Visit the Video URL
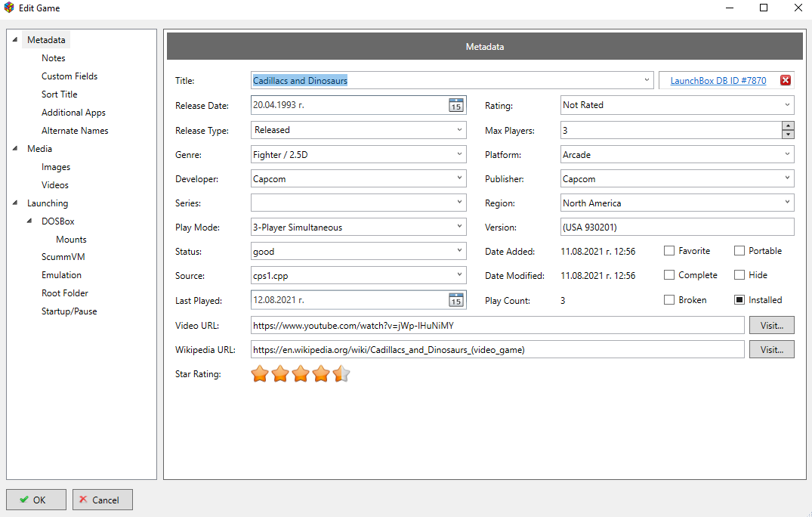Image resolution: width=812 pixels, height=517 pixels. point(772,325)
